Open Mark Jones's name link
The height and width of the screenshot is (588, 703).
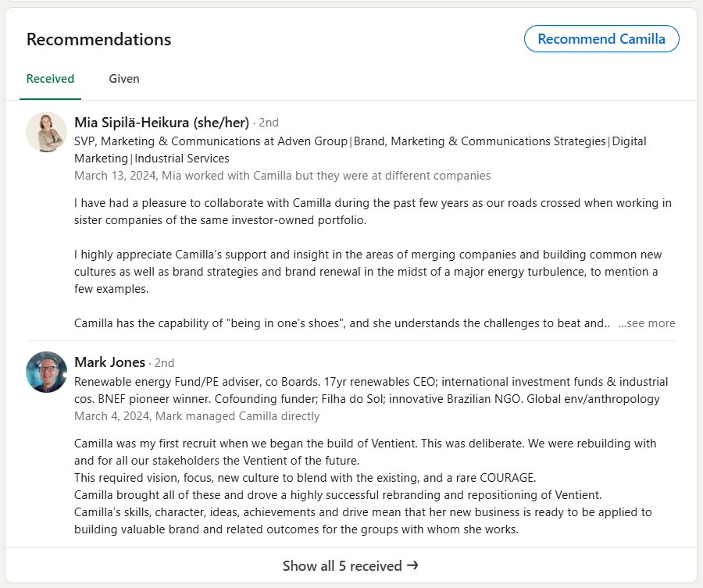[110, 362]
